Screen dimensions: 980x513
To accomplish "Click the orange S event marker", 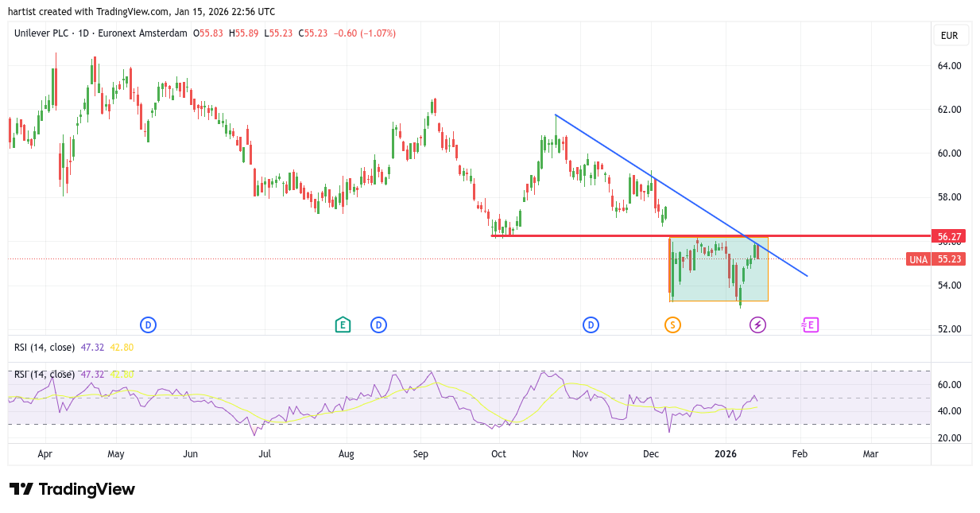I will click(673, 325).
